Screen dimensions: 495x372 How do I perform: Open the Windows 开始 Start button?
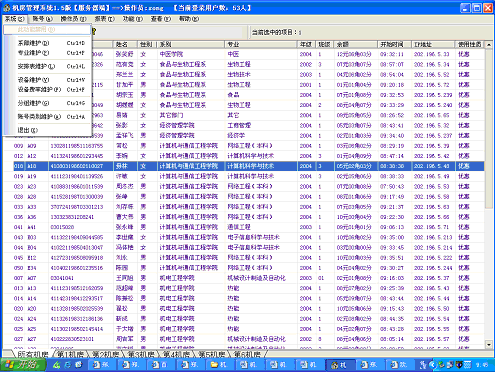(22, 365)
